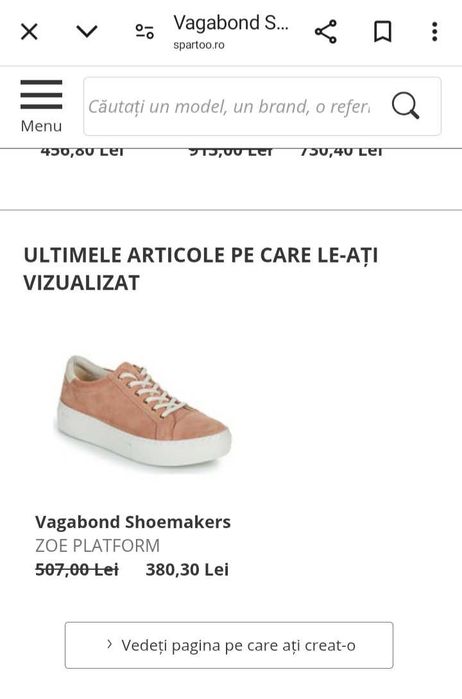
Task: Click Vedeți pagina pe care ați creat-o
Action: point(229,645)
